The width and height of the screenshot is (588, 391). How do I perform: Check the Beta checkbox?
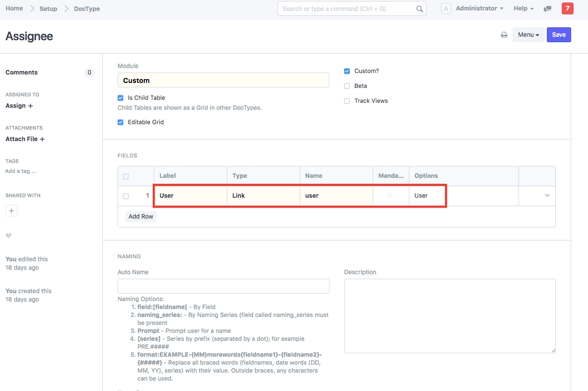point(347,86)
